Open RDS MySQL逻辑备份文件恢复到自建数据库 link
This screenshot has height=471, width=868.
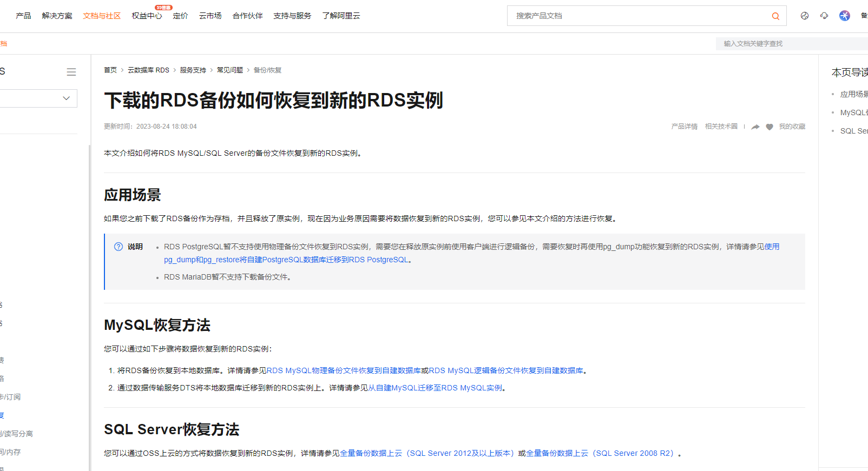point(506,370)
